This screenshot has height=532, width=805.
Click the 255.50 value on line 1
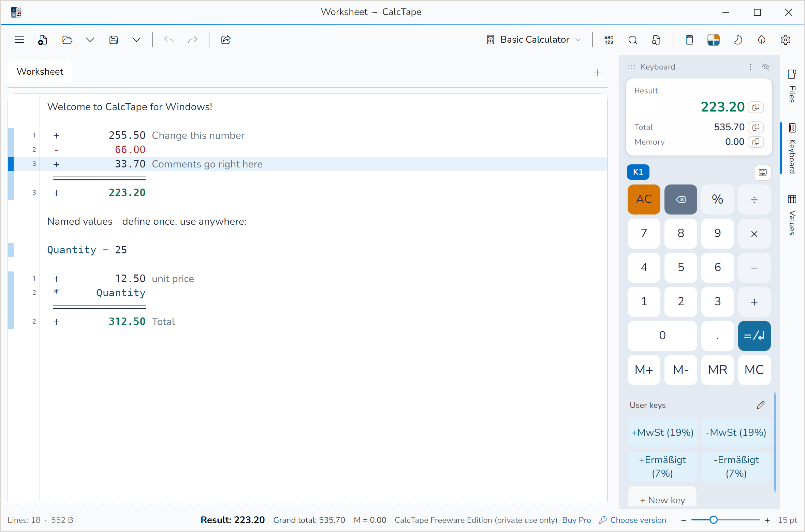point(127,135)
